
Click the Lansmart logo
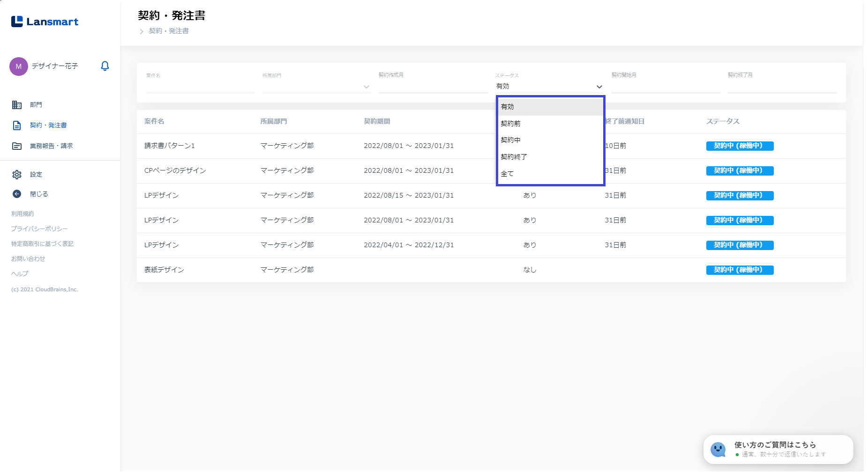(45, 22)
